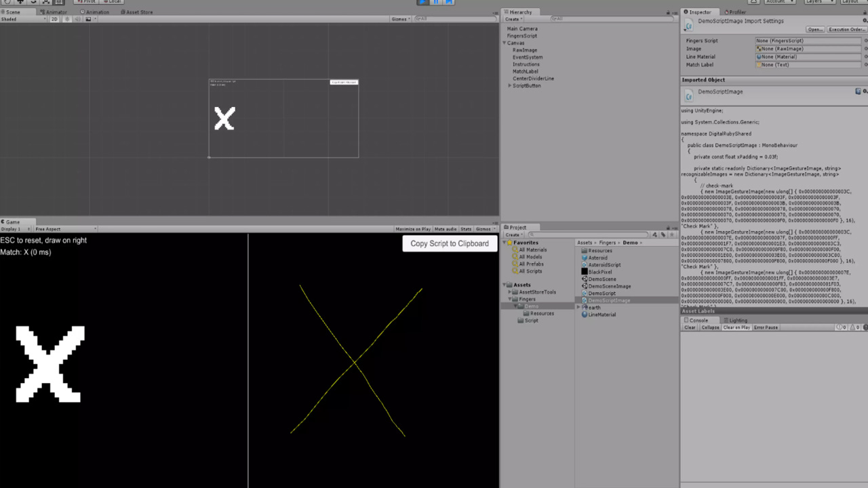Open the Shaded draw mode dropdown
This screenshot has height=488, width=868.
pyautogui.click(x=24, y=19)
